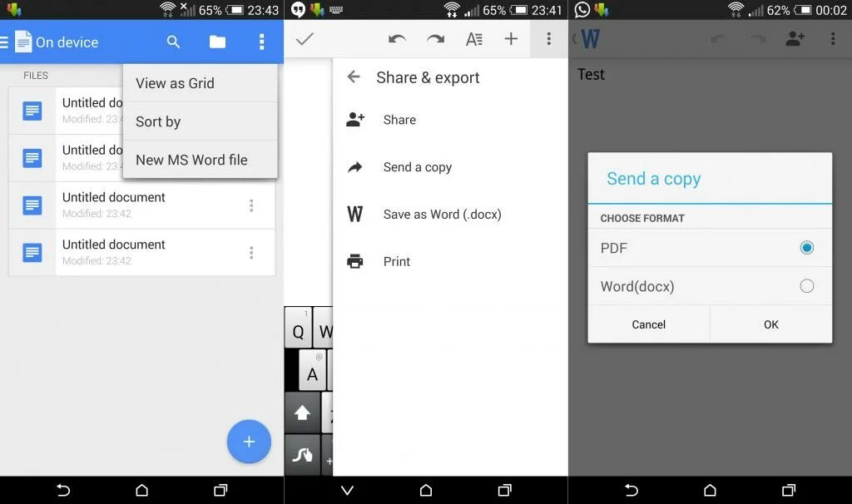This screenshot has height=504, width=852.
Task: Choose Send a copy
Action: click(x=450, y=167)
